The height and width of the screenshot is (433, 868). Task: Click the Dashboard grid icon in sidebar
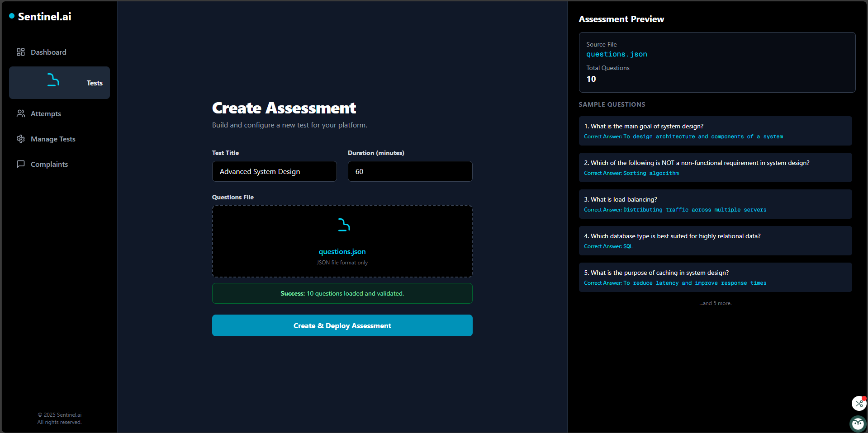tap(21, 52)
